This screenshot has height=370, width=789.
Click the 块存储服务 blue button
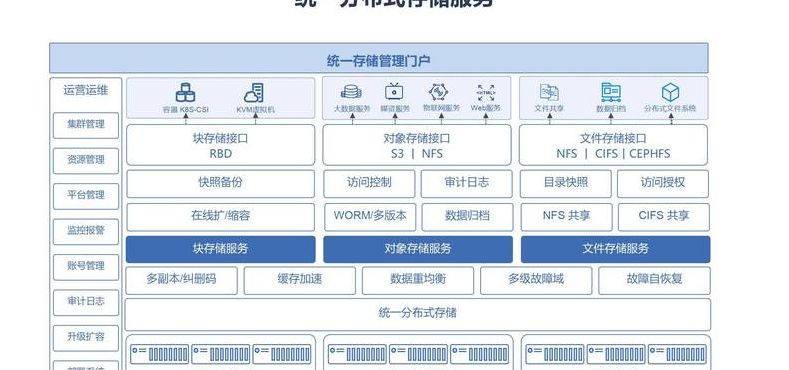click(x=220, y=249)
